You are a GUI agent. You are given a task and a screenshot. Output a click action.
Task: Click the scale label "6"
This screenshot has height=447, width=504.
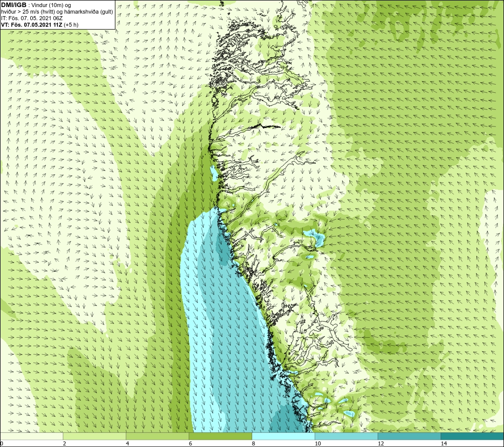point(191,444)
